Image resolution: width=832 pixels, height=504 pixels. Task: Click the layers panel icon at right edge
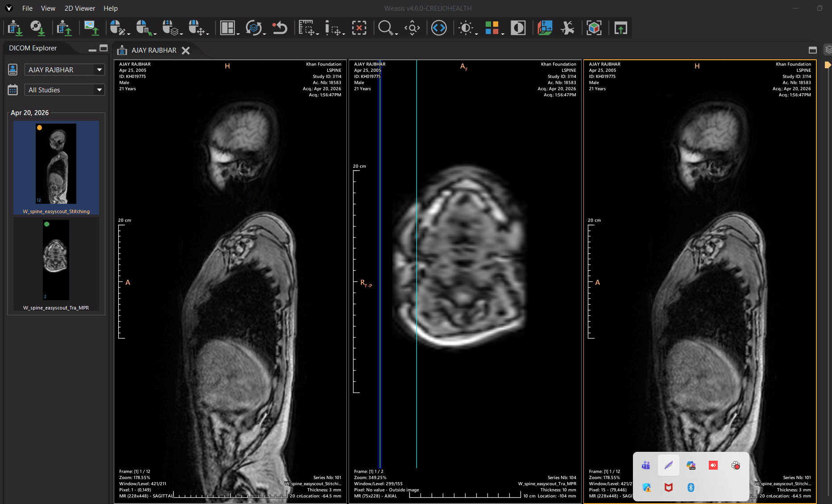click(x=828, y=50)
